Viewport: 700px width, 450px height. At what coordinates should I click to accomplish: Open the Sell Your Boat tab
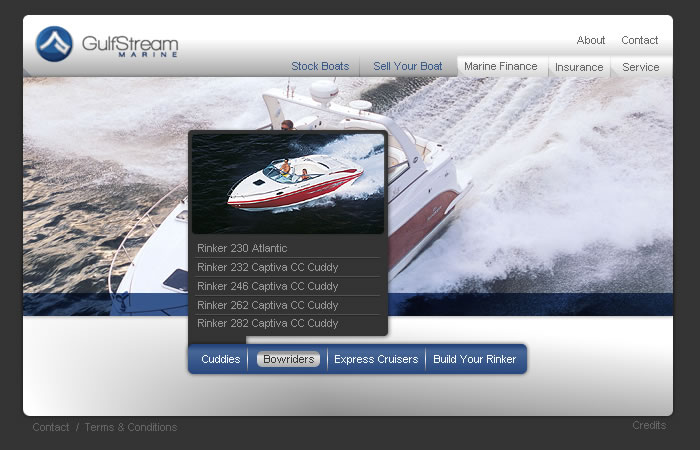[408, 66]
